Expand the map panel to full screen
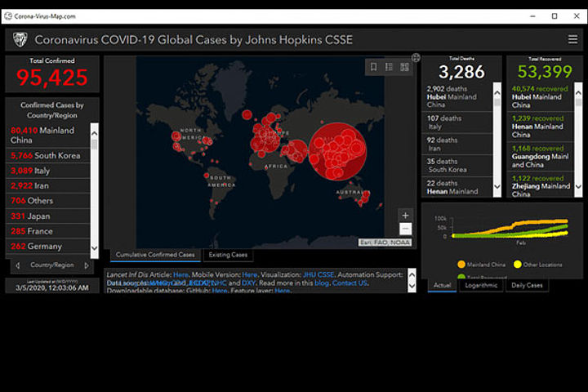Screen dimensions: 588x392 point(416,58)
